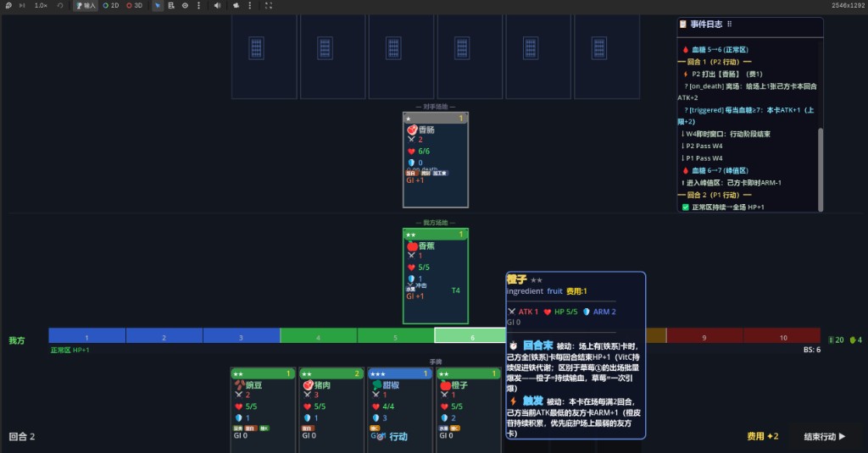The height and width of the screenshot is (453, 868).
Task: Open selection options three-dot menu
Action: click(198, 6)
